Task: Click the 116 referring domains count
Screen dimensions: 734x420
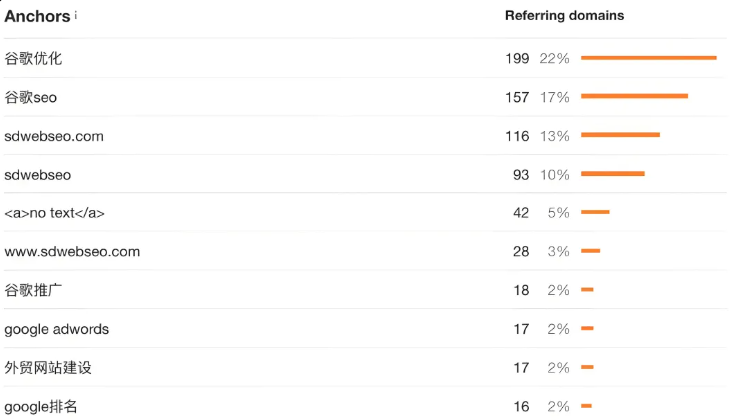Action: click(x=517, y=136)
